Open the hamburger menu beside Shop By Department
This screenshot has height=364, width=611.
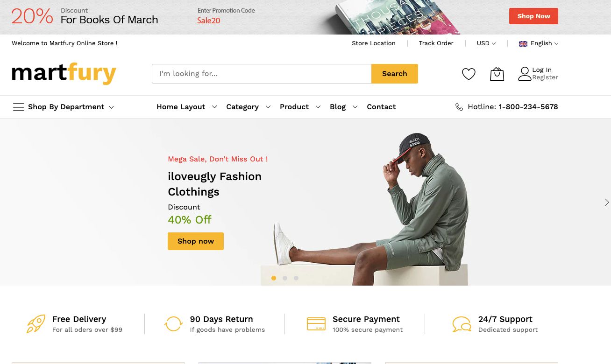[x=19, y=107]
